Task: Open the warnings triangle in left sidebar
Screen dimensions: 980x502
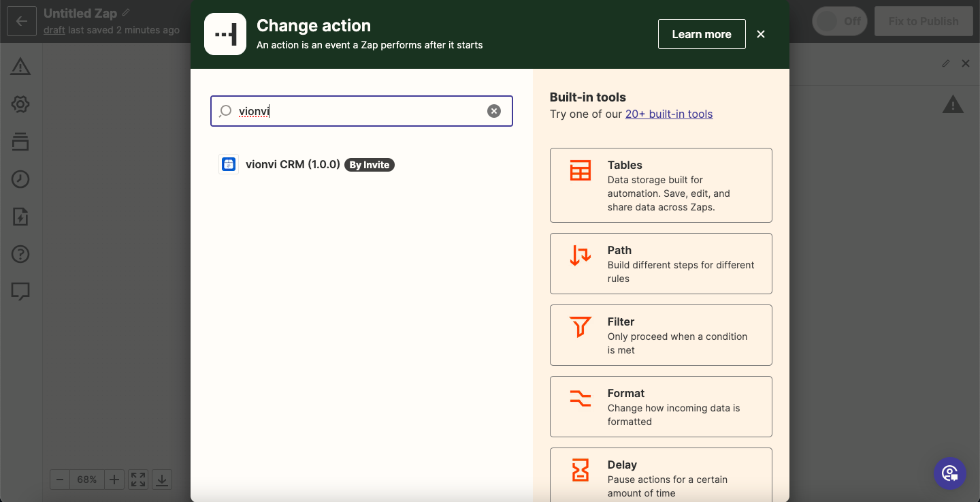Action: pyautogui.click(x=20, y=67)
